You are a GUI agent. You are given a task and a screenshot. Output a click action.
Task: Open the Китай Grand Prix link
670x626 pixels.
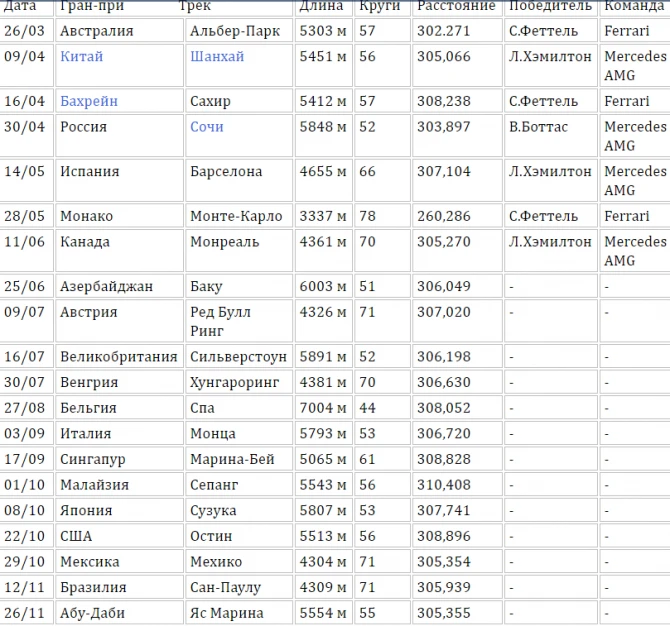click(x=82, y=56)
